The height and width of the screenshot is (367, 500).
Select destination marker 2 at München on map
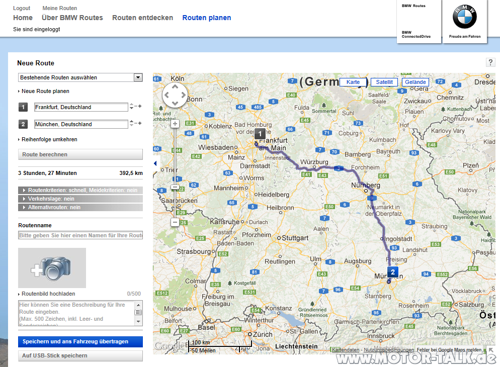[x=393, y=272]
